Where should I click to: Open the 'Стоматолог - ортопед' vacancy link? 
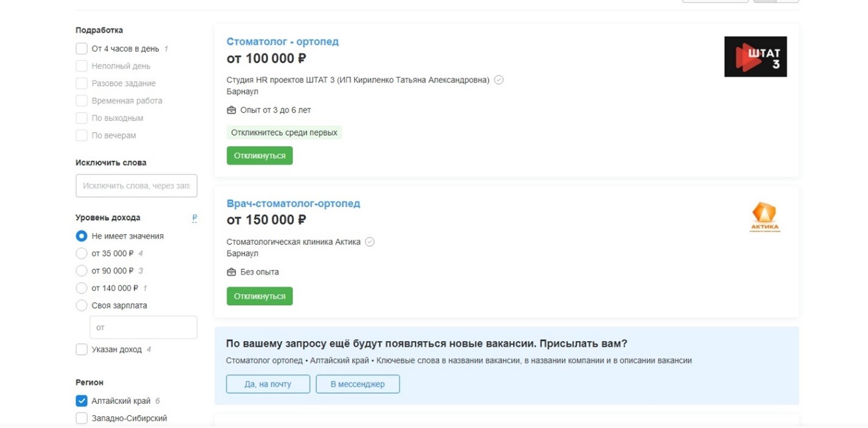(282, 41)
